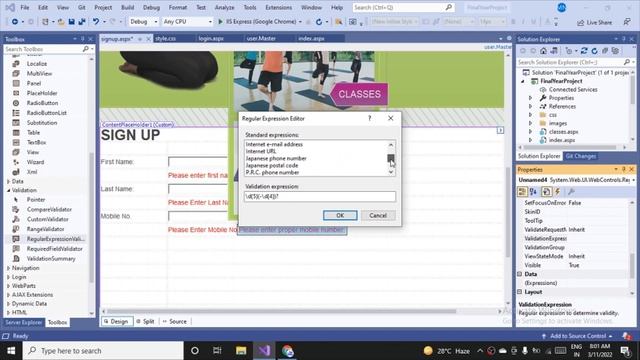Open the Extensions menu

tap(278, 7)
